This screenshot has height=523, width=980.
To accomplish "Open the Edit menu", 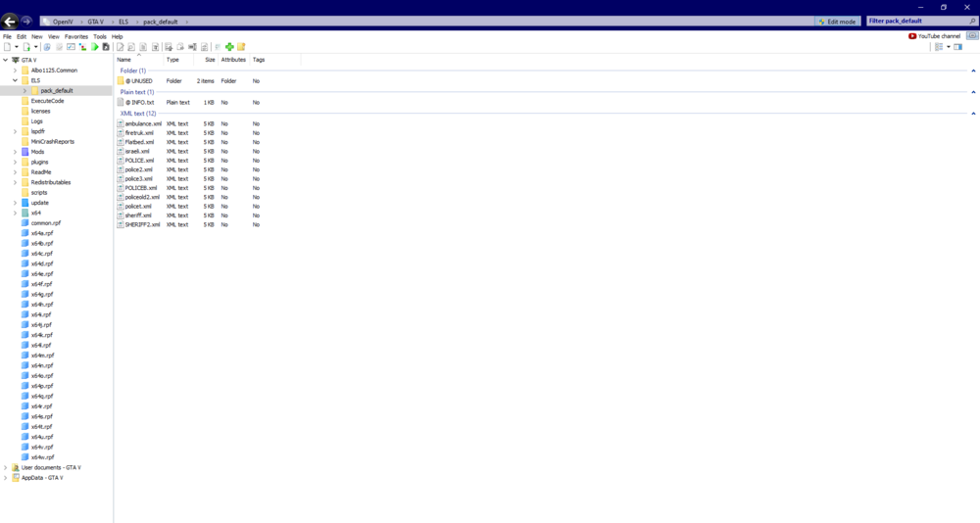I will pos(22,36).
